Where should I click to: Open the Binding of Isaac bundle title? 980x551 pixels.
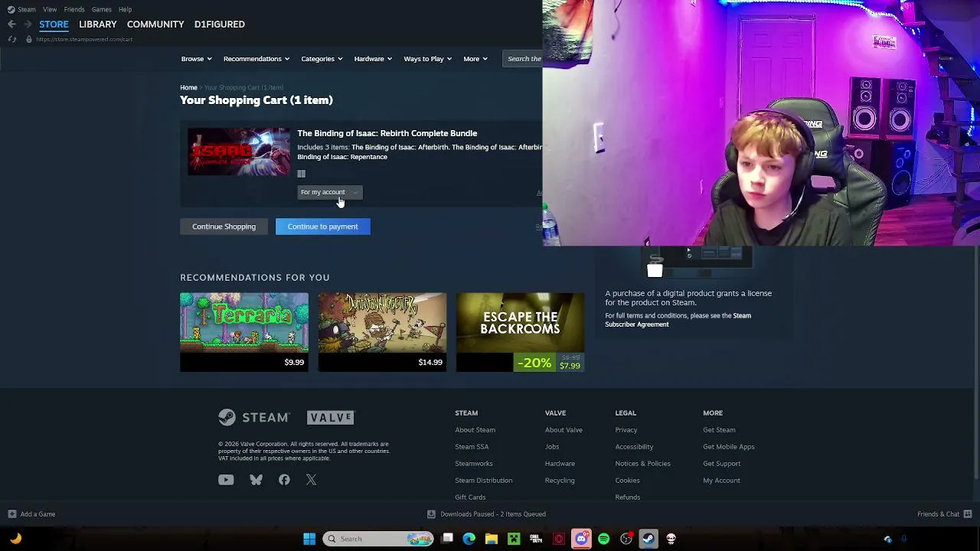(x=387, y=133)
